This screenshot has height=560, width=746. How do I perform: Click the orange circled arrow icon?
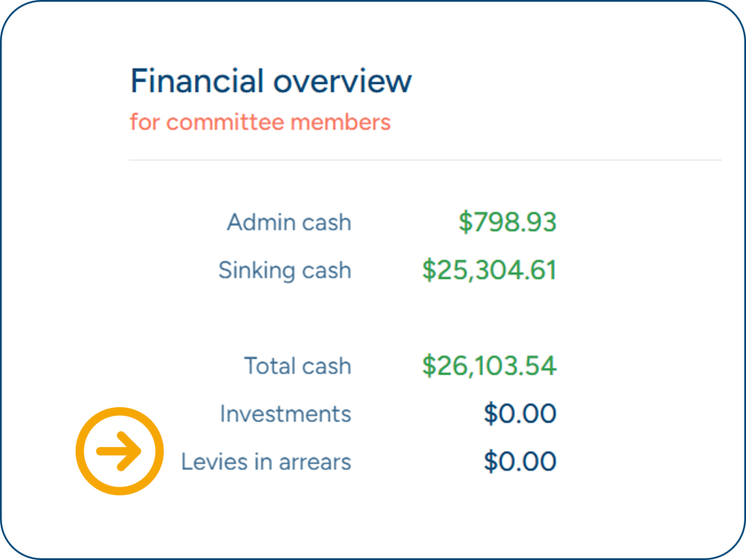tap(119, 451)
